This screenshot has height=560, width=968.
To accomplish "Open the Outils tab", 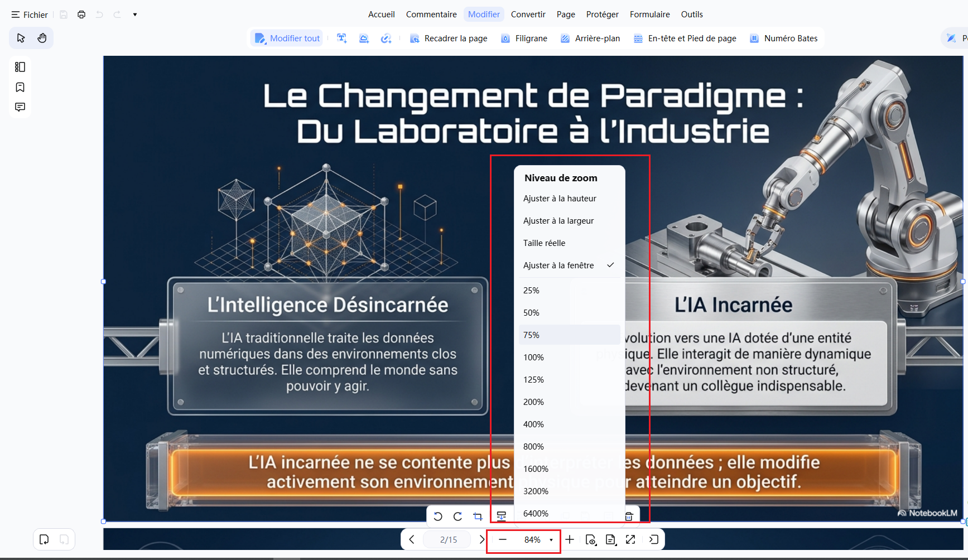I will tap(692, 15).
